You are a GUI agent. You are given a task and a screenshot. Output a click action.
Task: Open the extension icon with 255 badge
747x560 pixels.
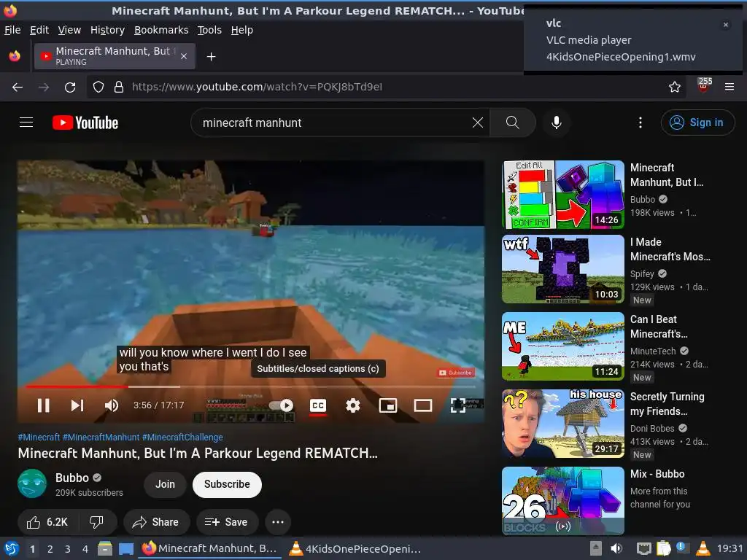point(703,86)
